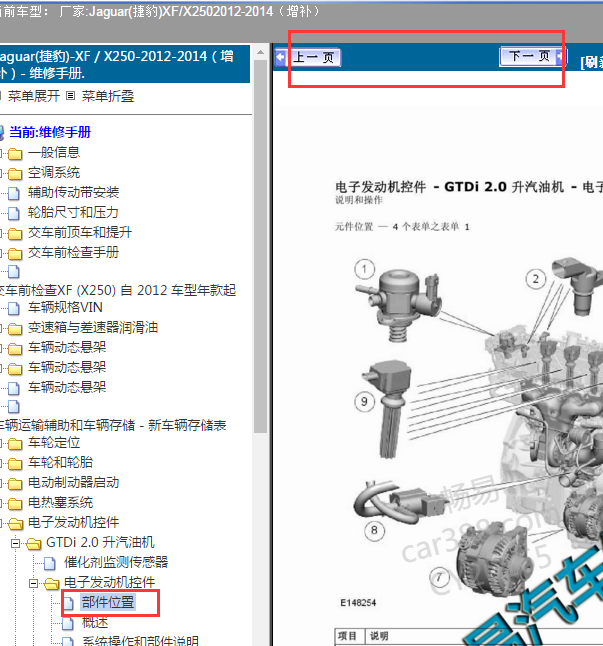
Task: Click callout number 8 on the engine diagram
Action: tap(374, 530)
